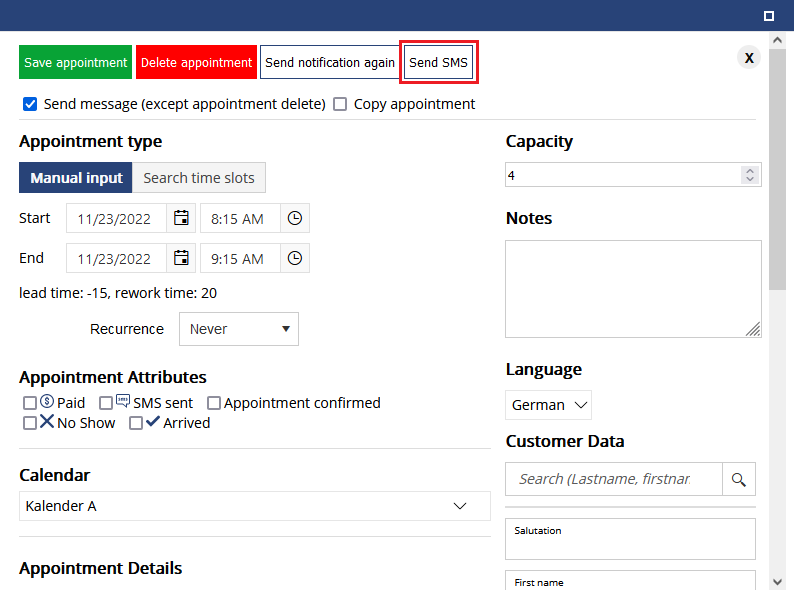Click the Save appointment button
Viewport: 794px width, 595px height.
tap(75, 62)
